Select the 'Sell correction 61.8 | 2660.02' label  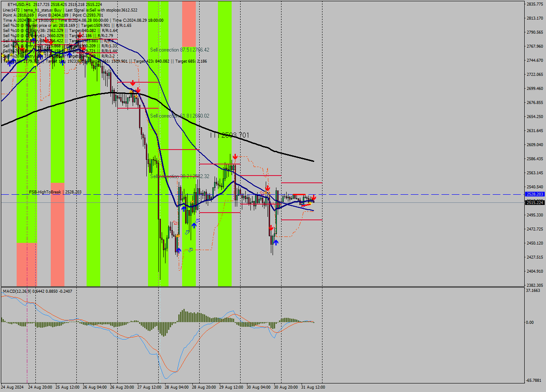click(x=180, y=116)
